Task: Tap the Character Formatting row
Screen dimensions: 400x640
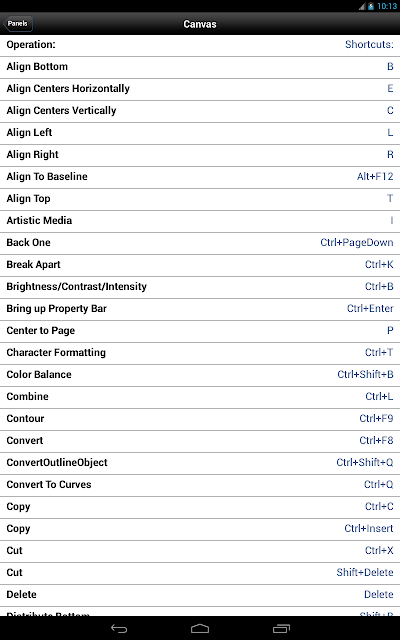Action: point(200,353)
